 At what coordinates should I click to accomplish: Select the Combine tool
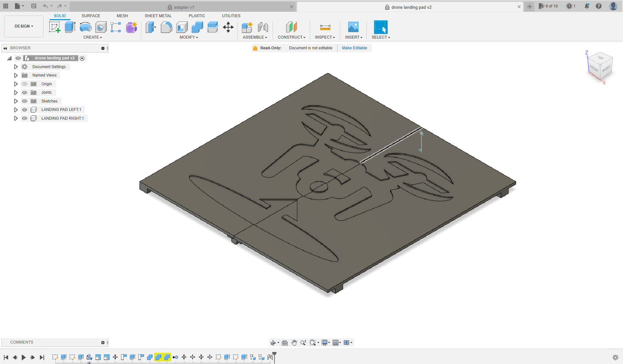[x=197, y=27]
